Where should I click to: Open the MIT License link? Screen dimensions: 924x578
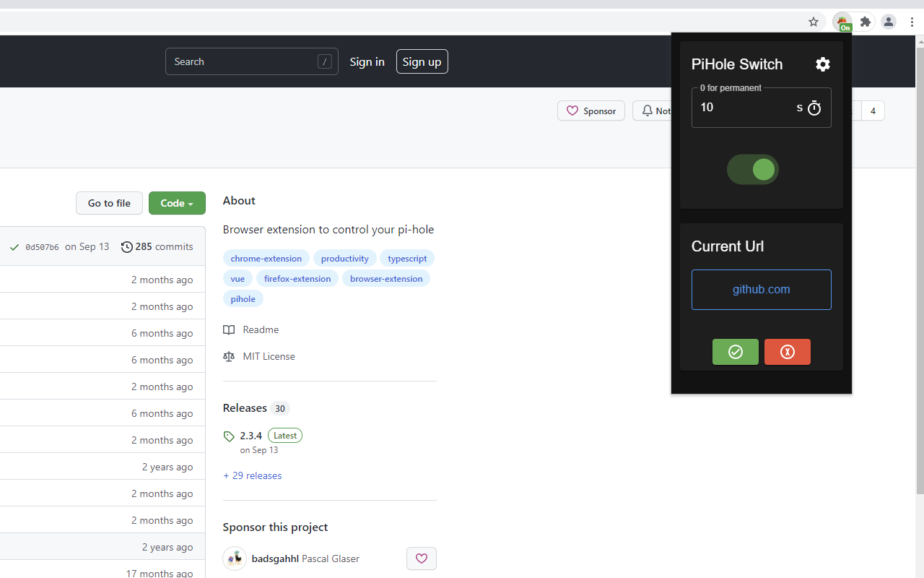(x=269, y=356)
